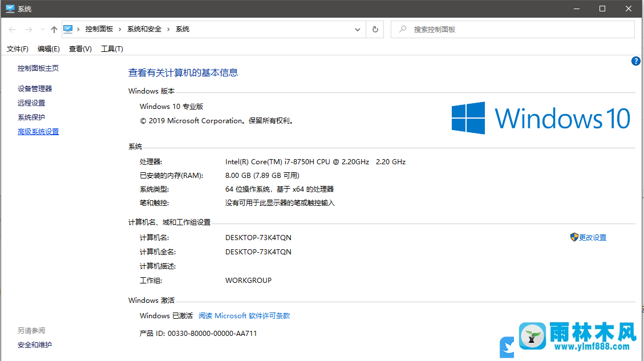The width and height of the screenshot is (644, 361).
Task: Click the processor value i7-8750H text
Action: coord(315,162)
